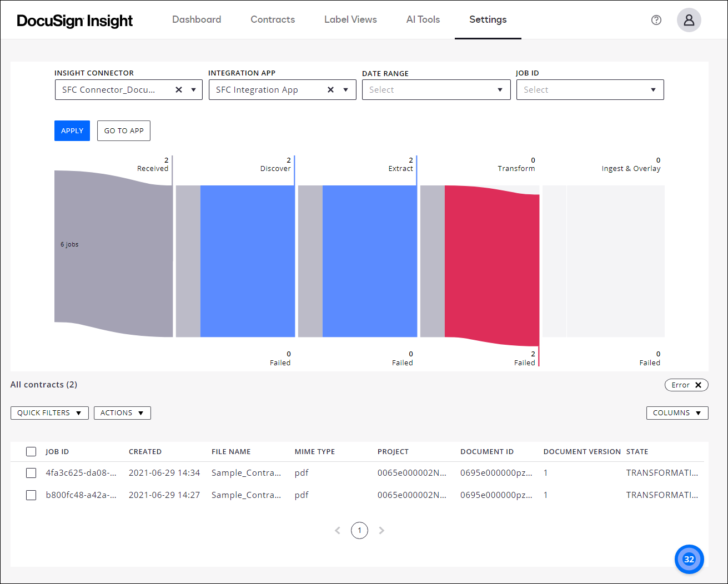Open the Date Range dropdown
728x584 pixels.
click(436, 89)
